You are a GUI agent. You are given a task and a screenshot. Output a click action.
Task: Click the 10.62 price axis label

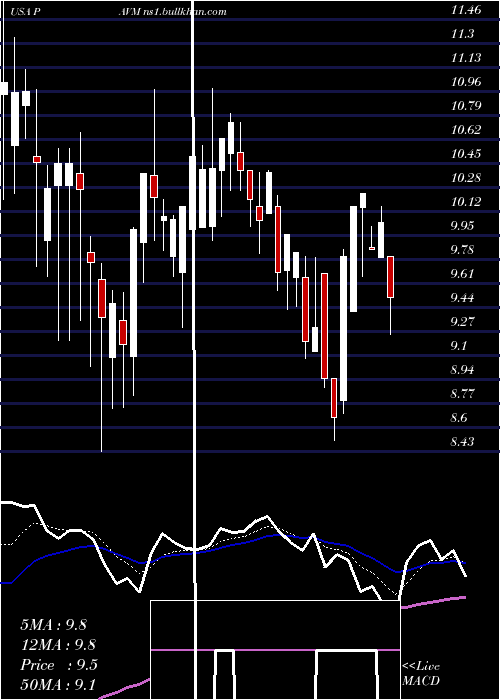pyautogui.click(x=466, y=130)
